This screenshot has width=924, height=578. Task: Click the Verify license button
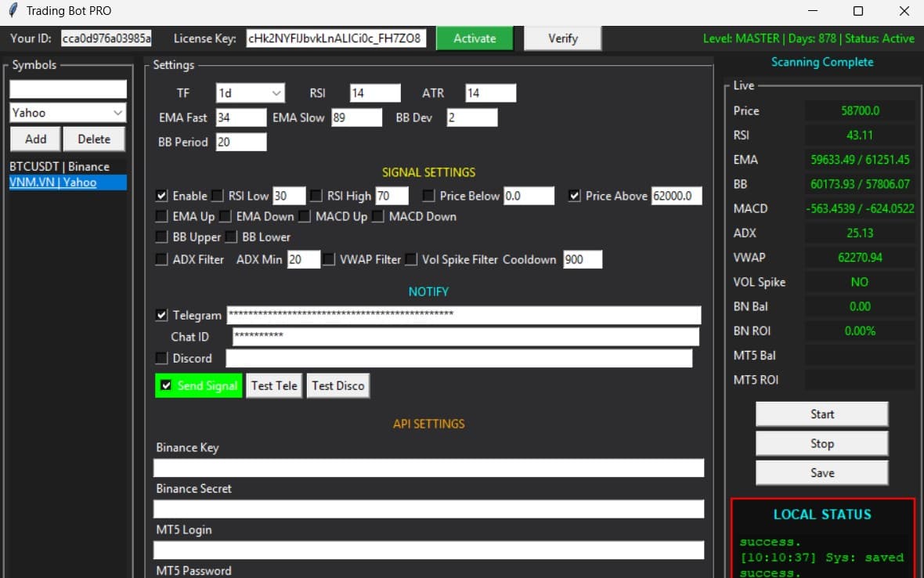click(x=563, y=38)
